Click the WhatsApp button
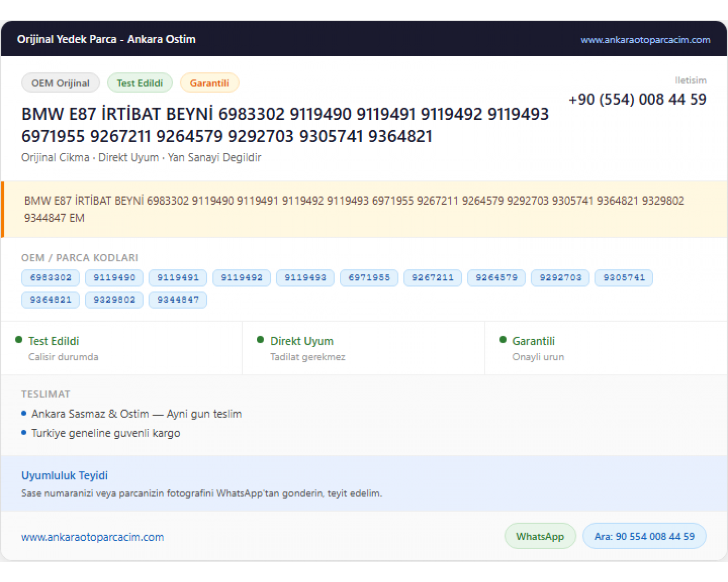Screen dimensions: 728x582 [x=540, y=536]
